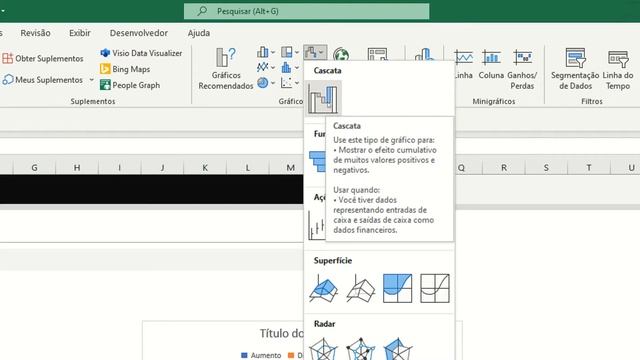Click the Maps globe icon
640x360 pixels.
pos(341,54)
